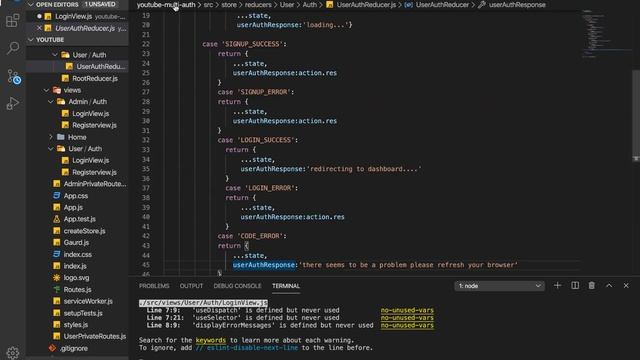
Task: Click UserAuthReducer.js breadcrumb
Action: 366,5
